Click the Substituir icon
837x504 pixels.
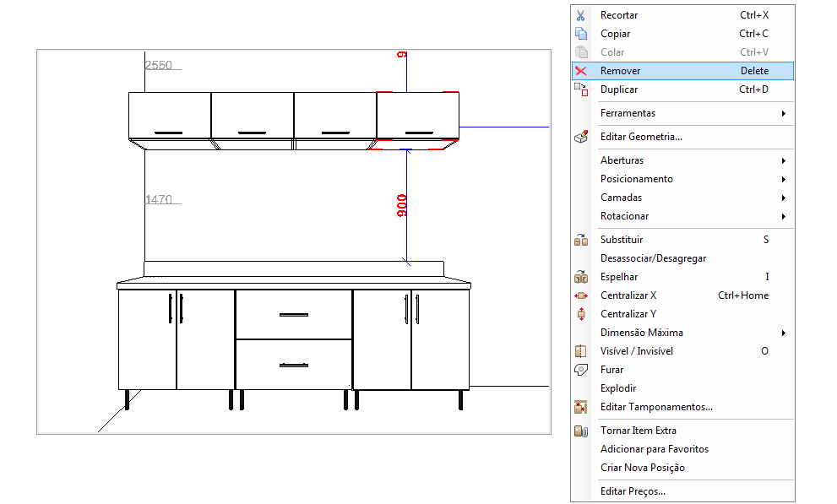click(580, 240)
